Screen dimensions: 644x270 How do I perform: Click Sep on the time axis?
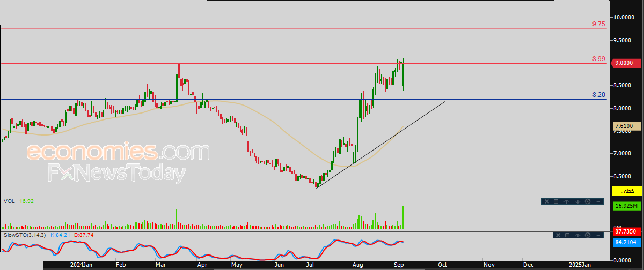click(399, 265)
